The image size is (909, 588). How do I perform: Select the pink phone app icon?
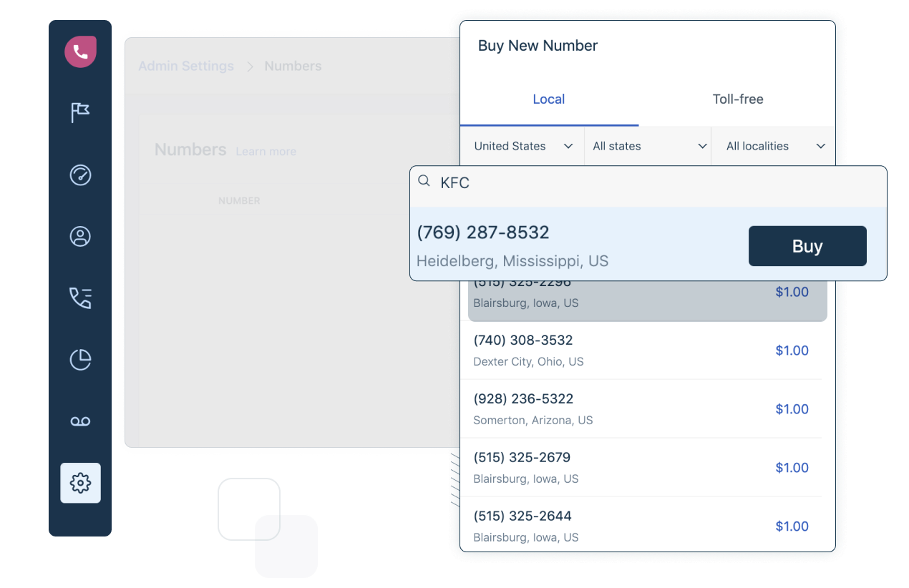79,52
